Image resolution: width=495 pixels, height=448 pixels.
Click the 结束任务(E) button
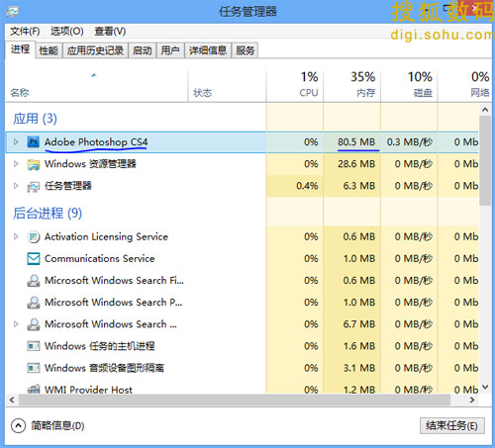click(452, 425)
